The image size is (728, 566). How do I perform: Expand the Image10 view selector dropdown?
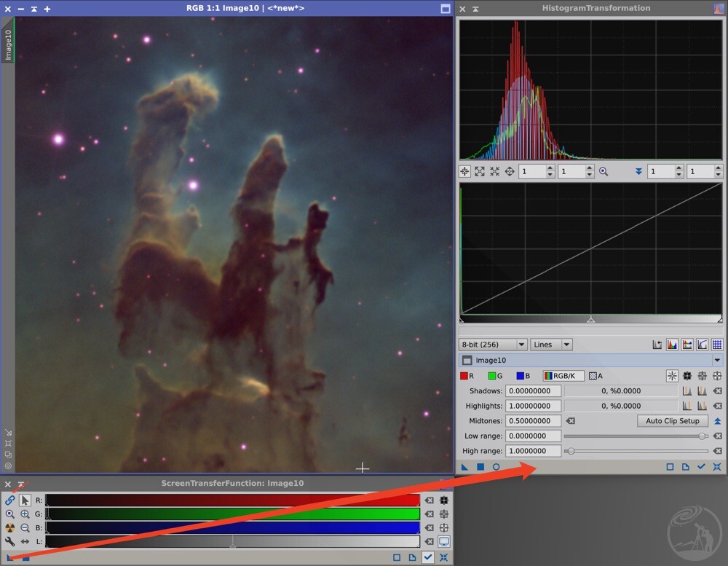pyautogui.click(x=717, y=360)
